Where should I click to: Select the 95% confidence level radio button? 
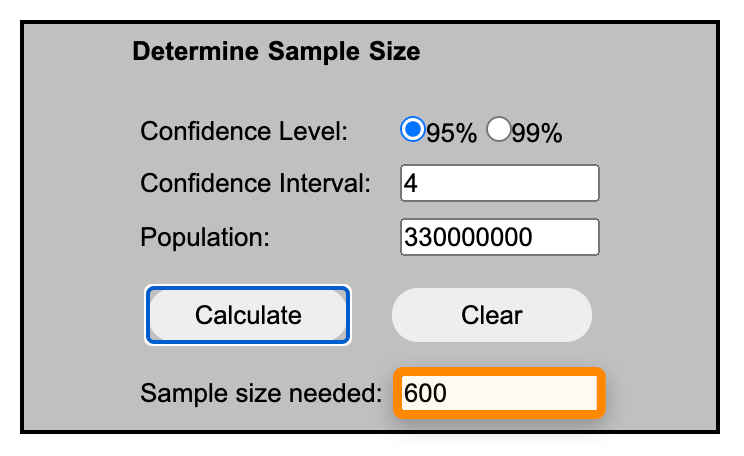tap(412, 130)
